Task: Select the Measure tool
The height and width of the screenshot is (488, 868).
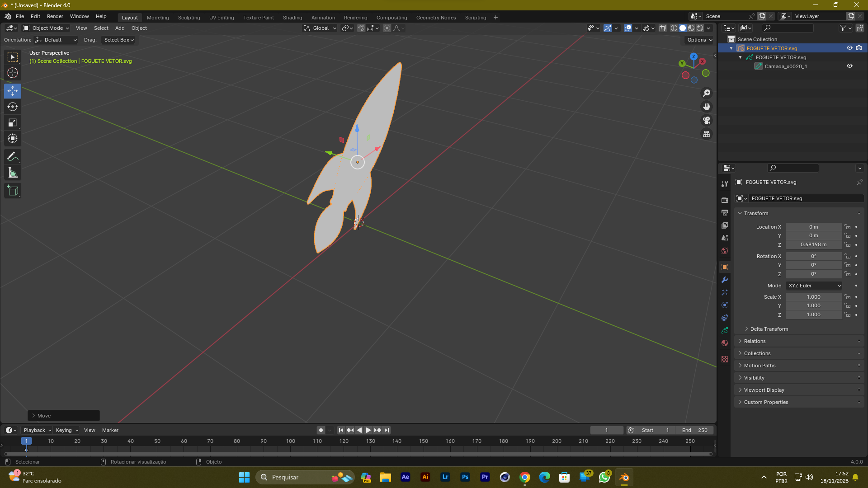Action: [13, 173]
